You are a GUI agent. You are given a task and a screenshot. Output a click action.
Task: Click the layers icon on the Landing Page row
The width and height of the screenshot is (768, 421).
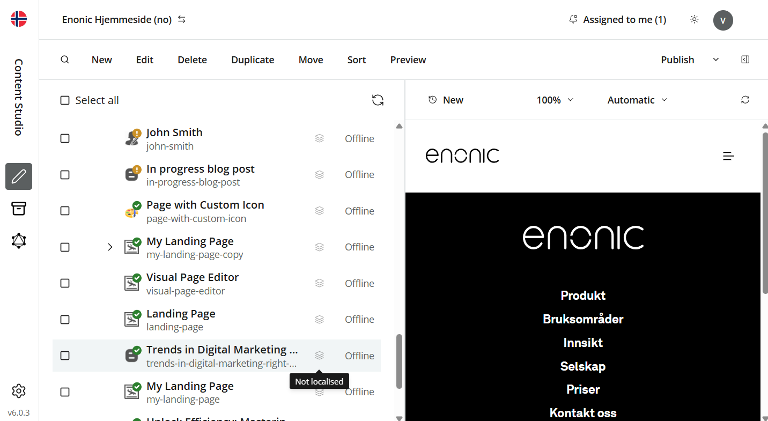click(319, 320)
